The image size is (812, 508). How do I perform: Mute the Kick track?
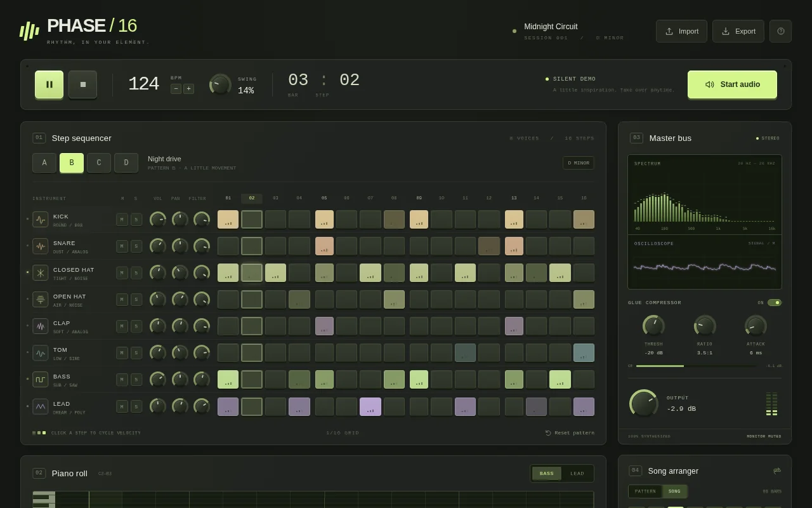(122, 220)
